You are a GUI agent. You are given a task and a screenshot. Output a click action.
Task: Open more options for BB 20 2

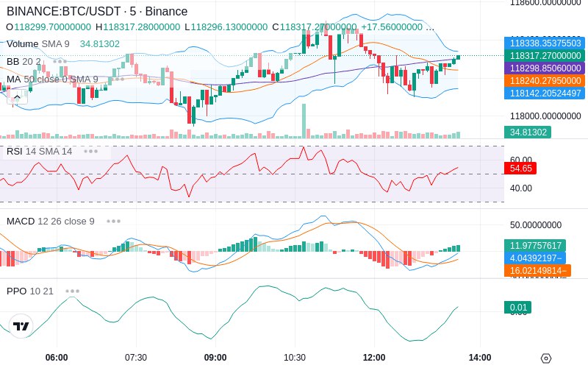click(x=60, y=61)
